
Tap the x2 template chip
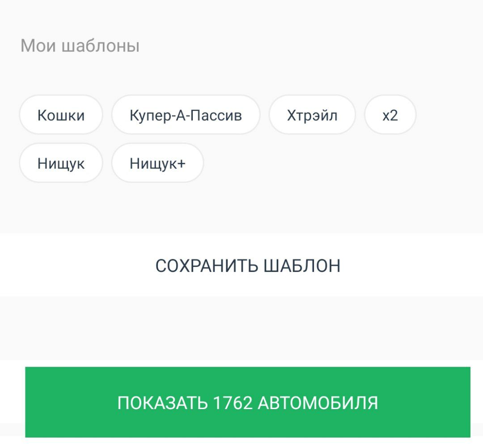pyautogui.click(x=390, y=115)
